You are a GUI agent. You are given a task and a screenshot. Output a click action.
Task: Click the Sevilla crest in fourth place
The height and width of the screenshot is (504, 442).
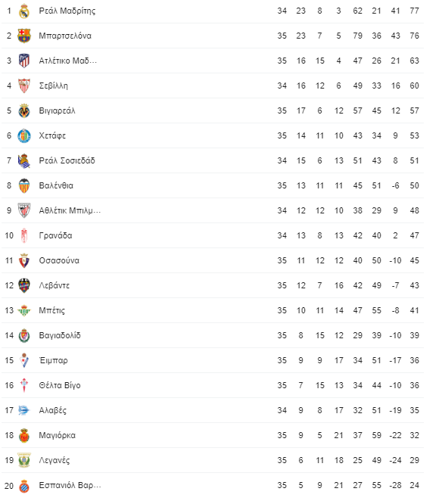click(x=24, y=86)
